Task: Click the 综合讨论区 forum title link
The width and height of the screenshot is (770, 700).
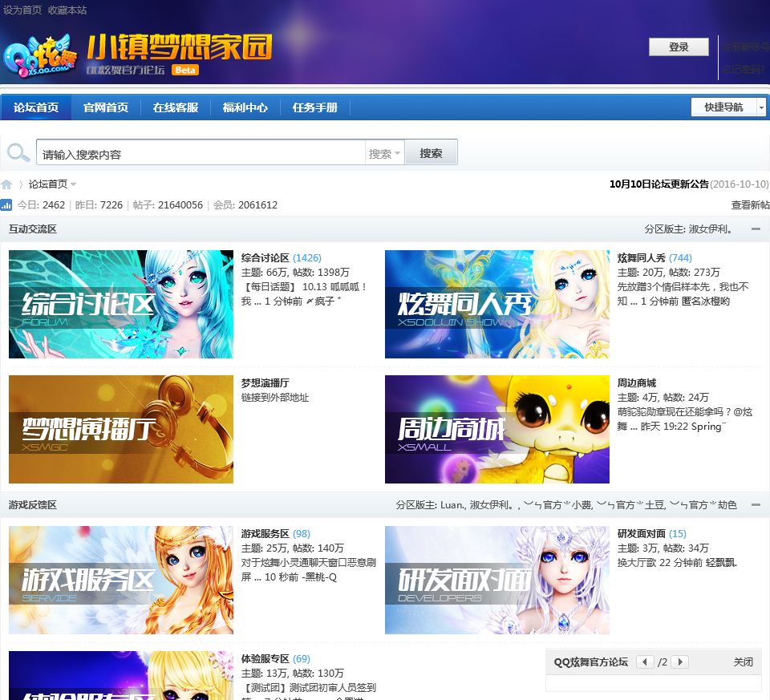Action: (265, 257)
